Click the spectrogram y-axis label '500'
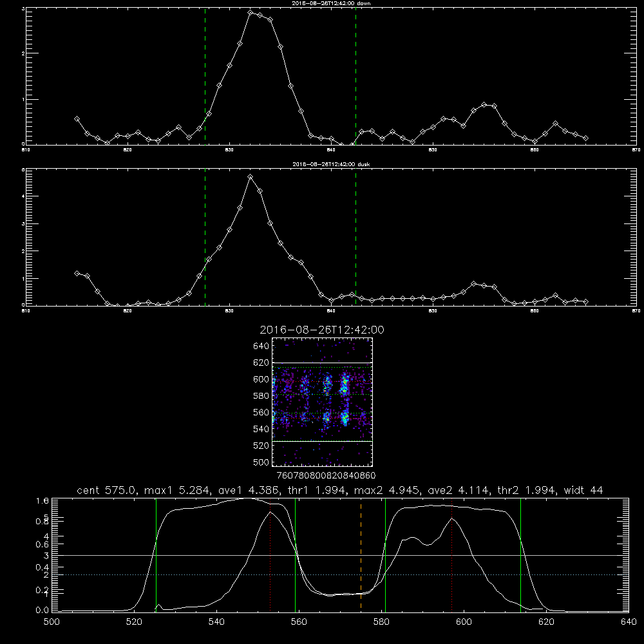 point(261,462)
